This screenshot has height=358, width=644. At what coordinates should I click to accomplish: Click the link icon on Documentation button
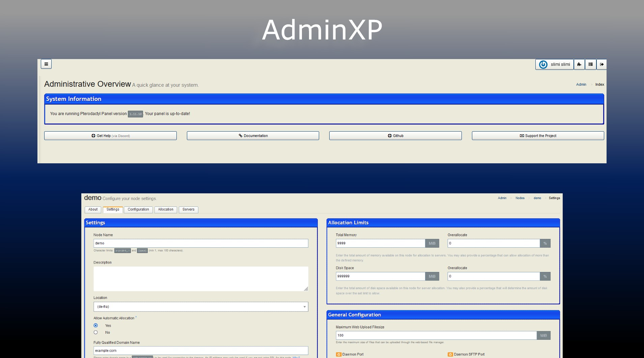240,136
